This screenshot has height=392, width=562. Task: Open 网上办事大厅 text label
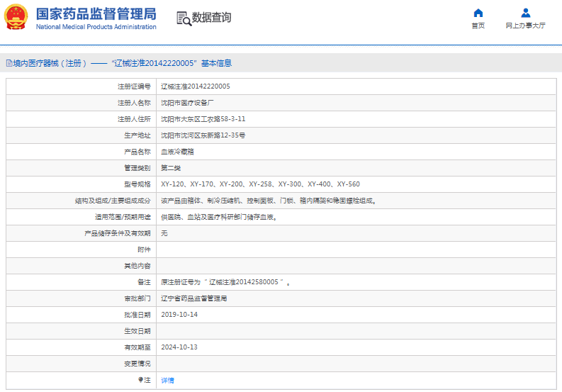coord(525,26)
